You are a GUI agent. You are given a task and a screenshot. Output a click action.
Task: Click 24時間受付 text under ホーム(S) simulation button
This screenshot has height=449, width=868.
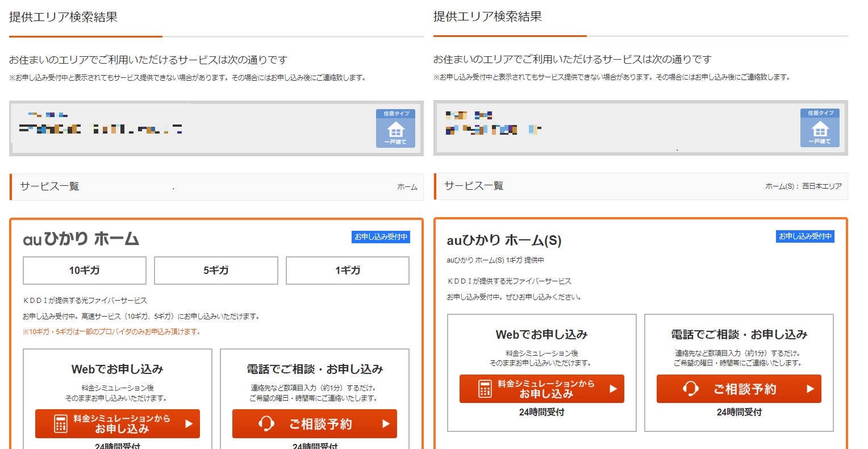[542, 412]
